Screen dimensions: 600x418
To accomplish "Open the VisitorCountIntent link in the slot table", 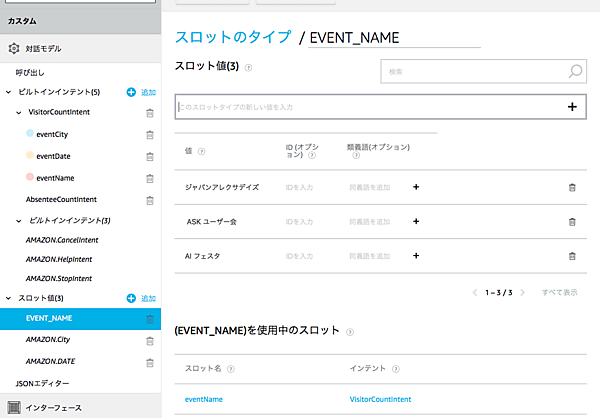I will click(x=381, y=399).
